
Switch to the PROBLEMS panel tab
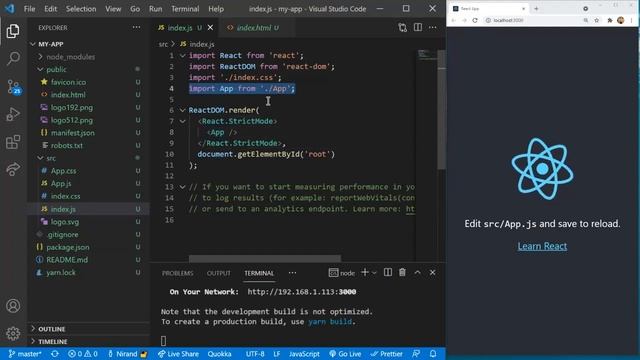[178, 273]
